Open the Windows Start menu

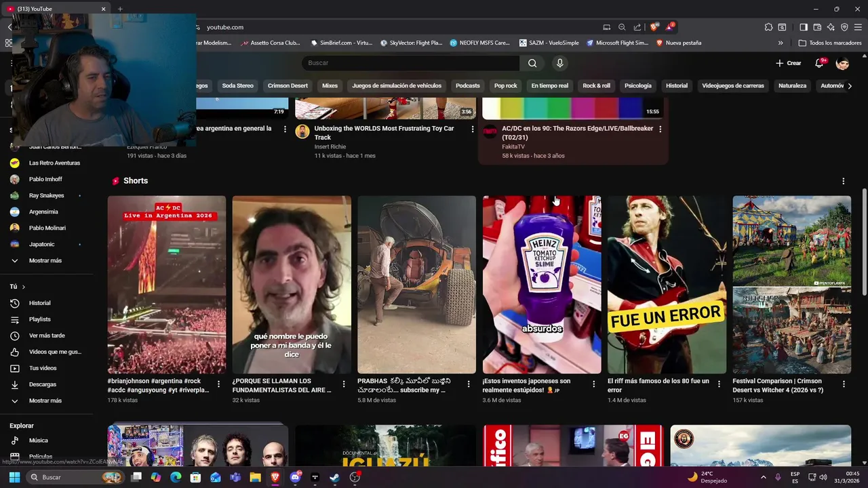pos(14,477)
